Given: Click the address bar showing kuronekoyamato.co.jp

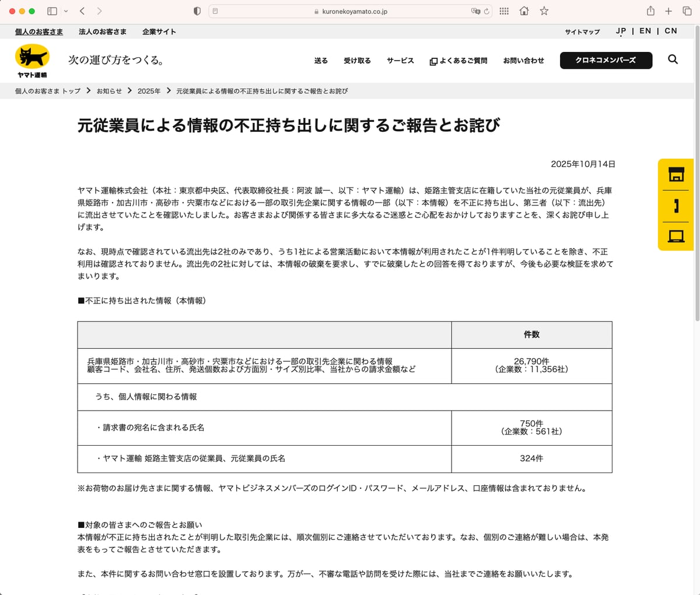Looking at the screenshot, I should [x=350, y=11].
